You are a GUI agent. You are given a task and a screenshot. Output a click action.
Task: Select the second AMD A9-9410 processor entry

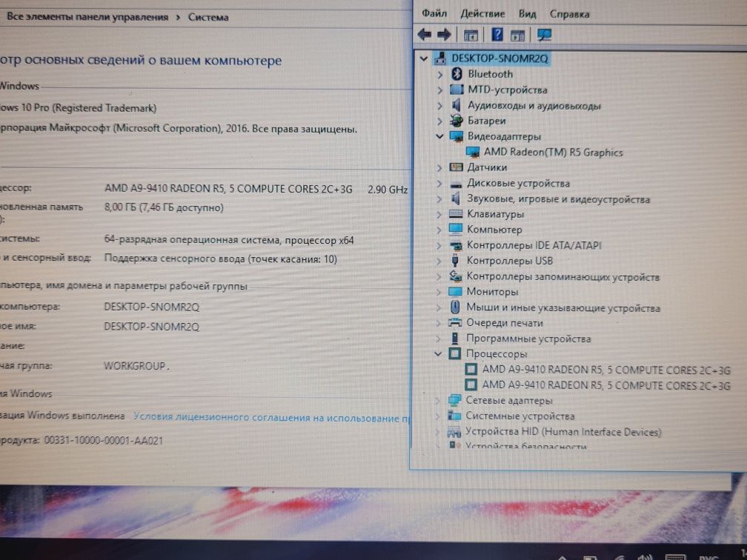pyautogui.click(x=606, y=384)
